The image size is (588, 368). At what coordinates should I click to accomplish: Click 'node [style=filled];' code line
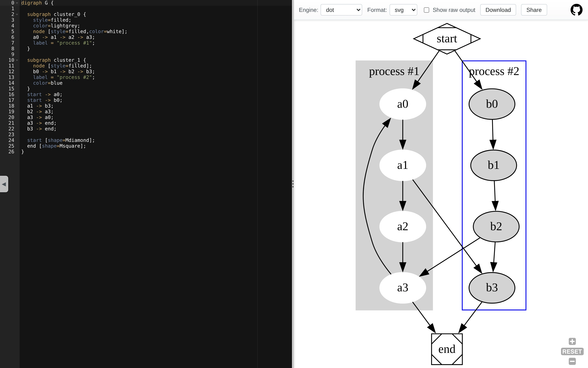pos(62,66)
